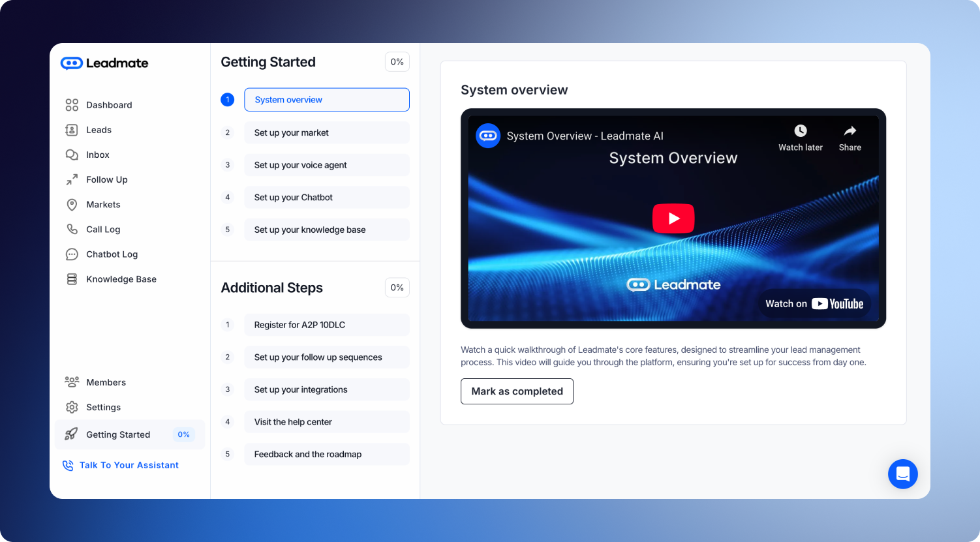Play the System Overview YouTube video
The width and height of the screenshot is (980, 542).
tap(673, 218)
